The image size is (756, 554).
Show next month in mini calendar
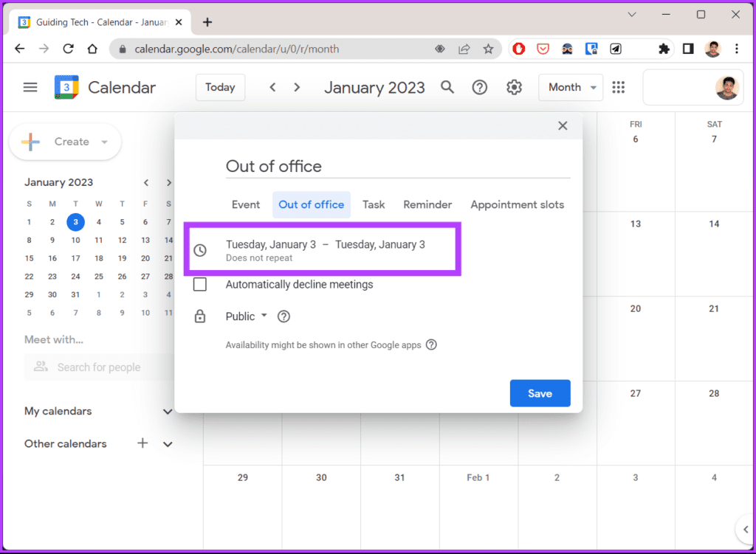[169, 183]
